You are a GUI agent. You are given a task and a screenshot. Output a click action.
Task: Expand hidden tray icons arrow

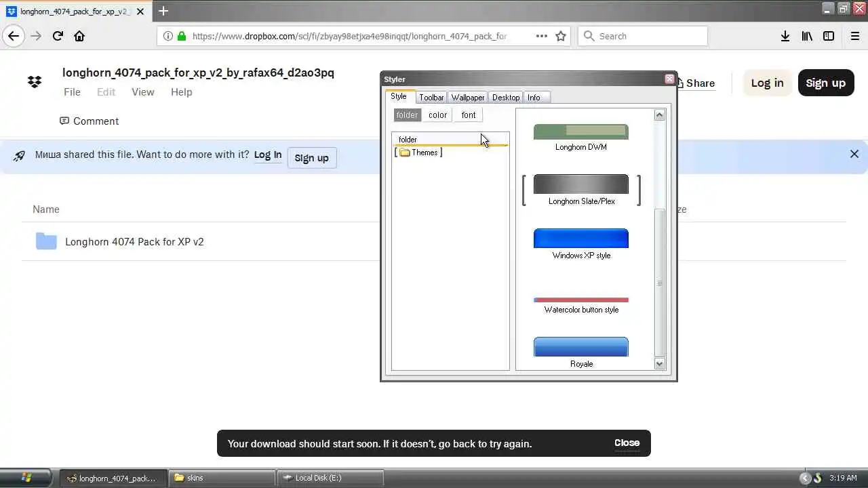[x=805, y=478]
